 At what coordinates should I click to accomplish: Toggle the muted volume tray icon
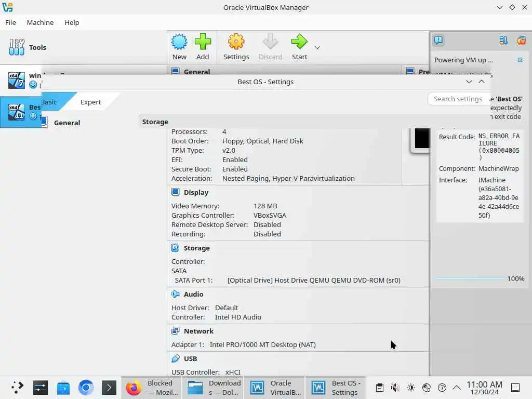coord(395,388)
